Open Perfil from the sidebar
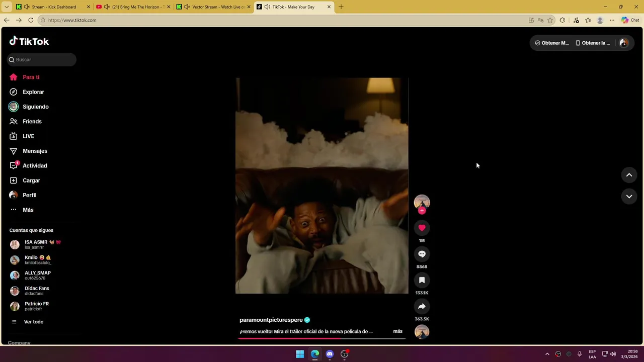This screenshot has width=644, height=362. (23, 195)
